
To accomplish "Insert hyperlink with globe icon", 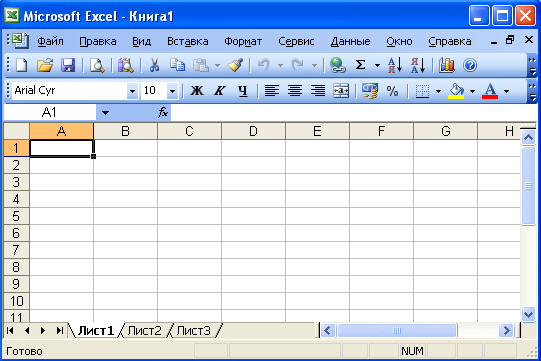I will pos(337,65).
